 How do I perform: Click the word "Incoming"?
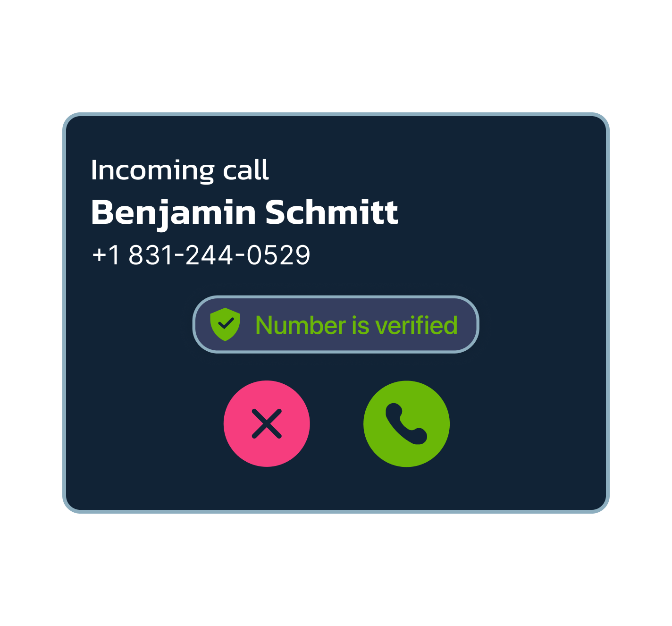click(152, 170)
